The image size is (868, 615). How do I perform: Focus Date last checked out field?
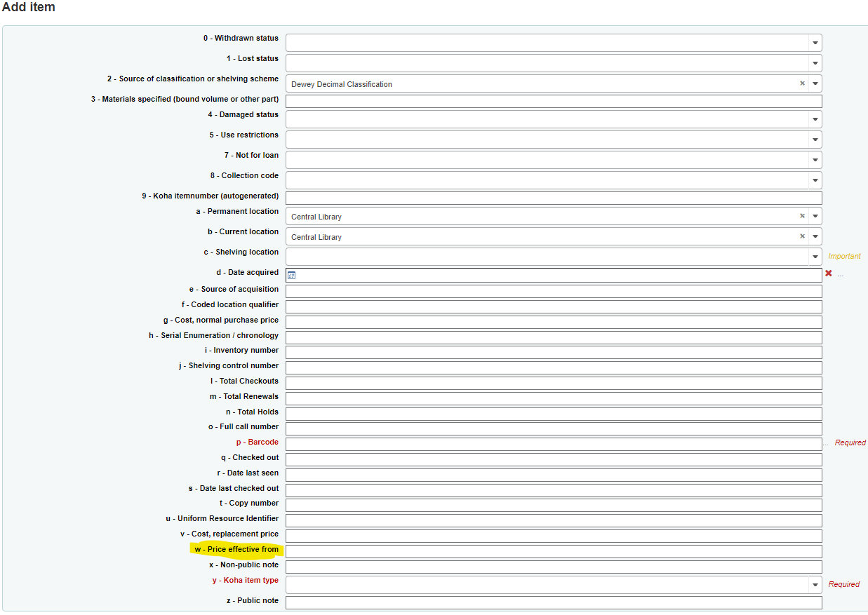pyautogui.click(x=554, y=490)
